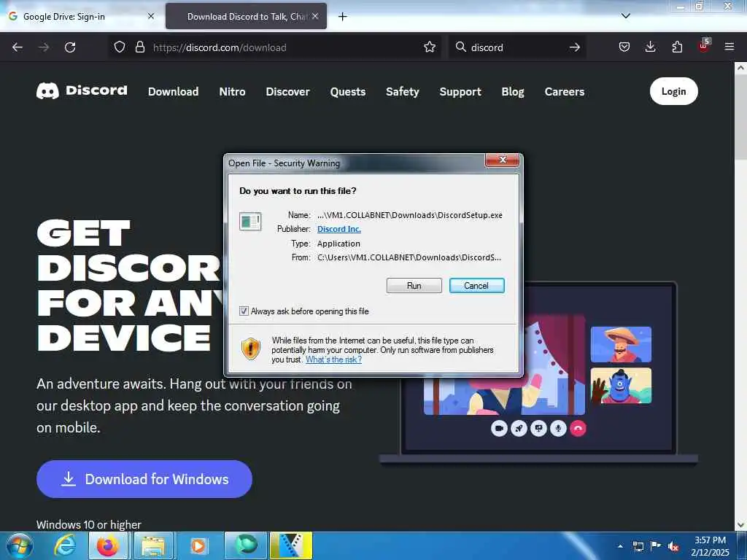This screenshot has width=747, height=560.
Task: Open the Careers nav item
Action: coord(565,91)
